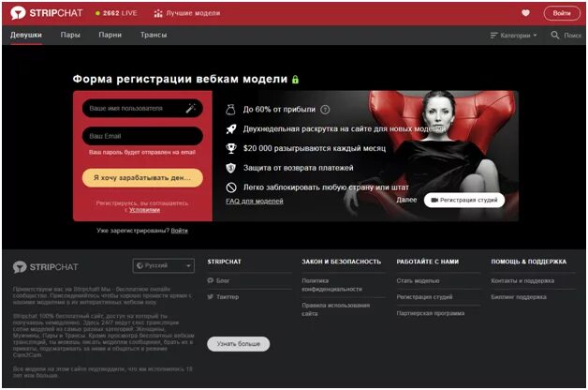588x390 pixels.
Task: Open the FAQ для моделей link
Action: click(255, 202)
